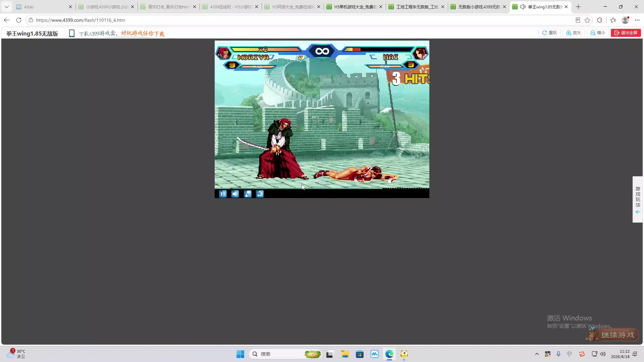Go back to the previous page
The image size is (644, 362).
pos(7,20)
